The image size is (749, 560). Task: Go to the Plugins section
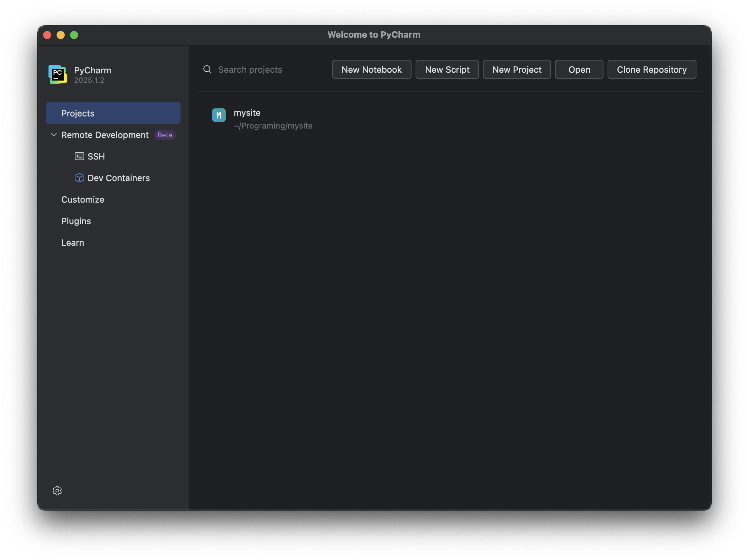coord(76,221)
